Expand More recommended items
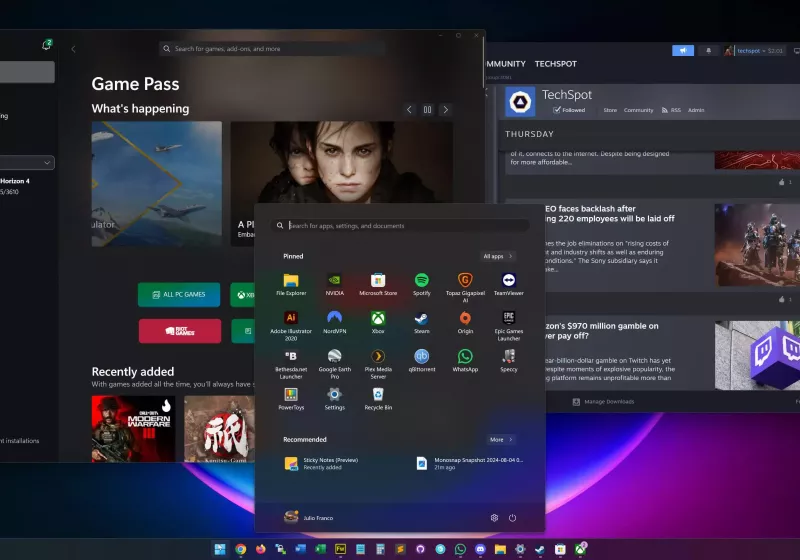 [x=500, y=439]
